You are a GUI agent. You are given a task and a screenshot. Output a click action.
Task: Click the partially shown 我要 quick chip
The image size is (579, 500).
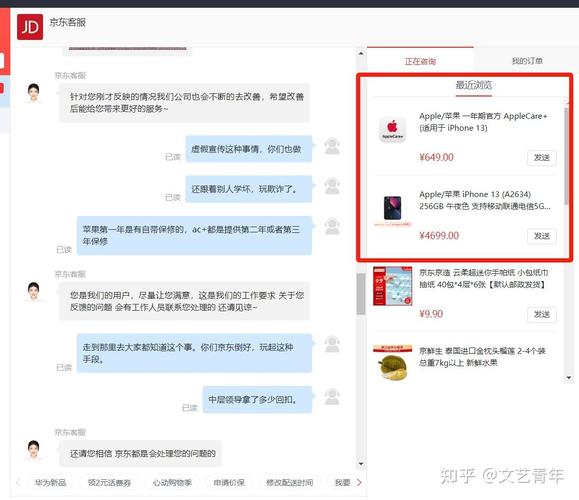click(x=342, y=482)
